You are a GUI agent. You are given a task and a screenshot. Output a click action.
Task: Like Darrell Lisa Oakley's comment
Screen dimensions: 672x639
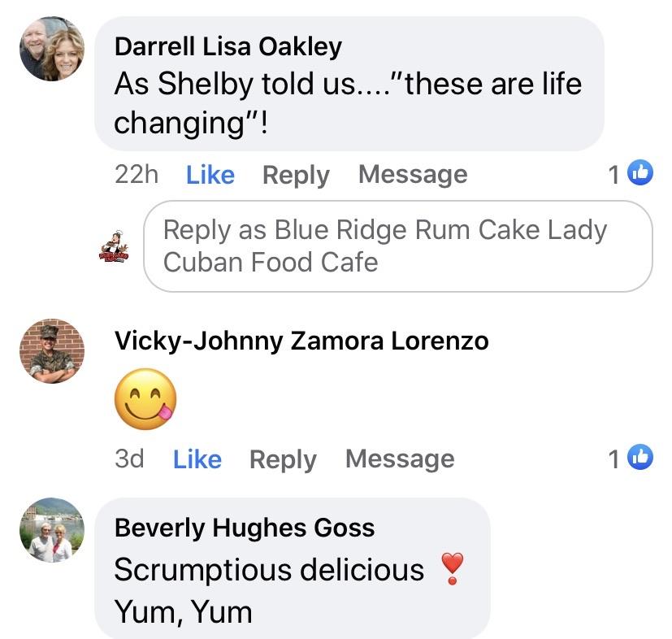(210, 175)
